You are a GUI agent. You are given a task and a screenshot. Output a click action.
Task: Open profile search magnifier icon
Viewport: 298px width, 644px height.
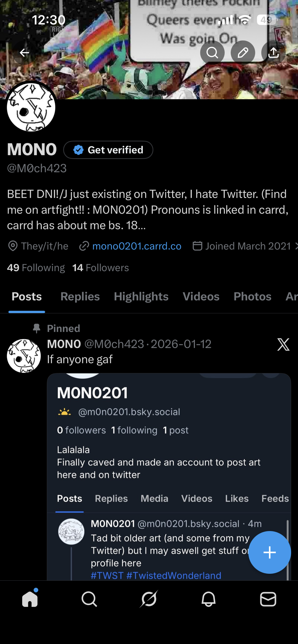tap(212, 52)
